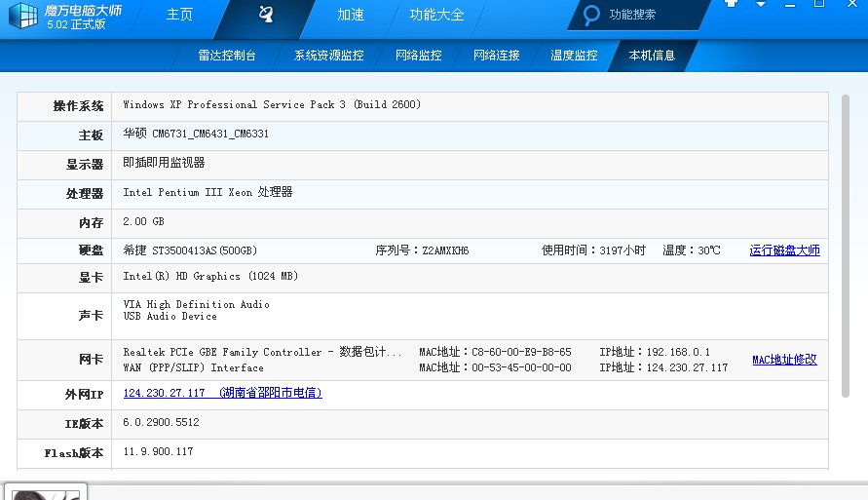Screen dimensions: 868x500
Task: Select Intel(R) HD Graphics (1024 MB) text
Action: pos(210,276)
